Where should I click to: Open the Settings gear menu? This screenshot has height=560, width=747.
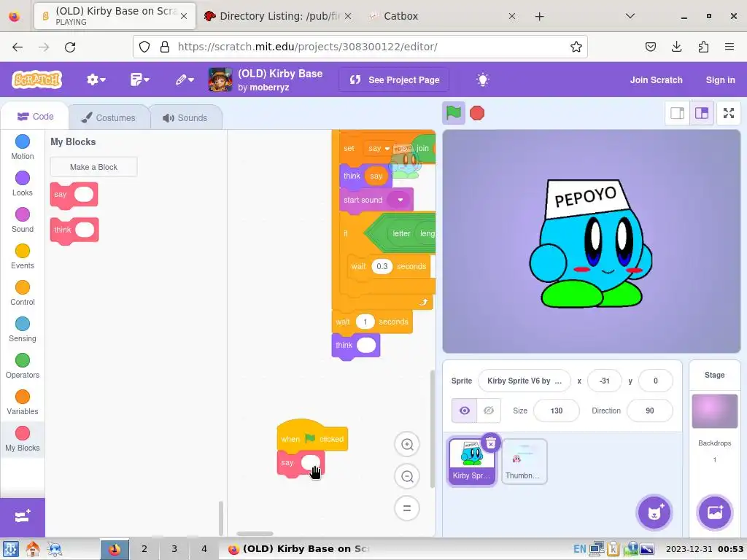tap(96, 79)
